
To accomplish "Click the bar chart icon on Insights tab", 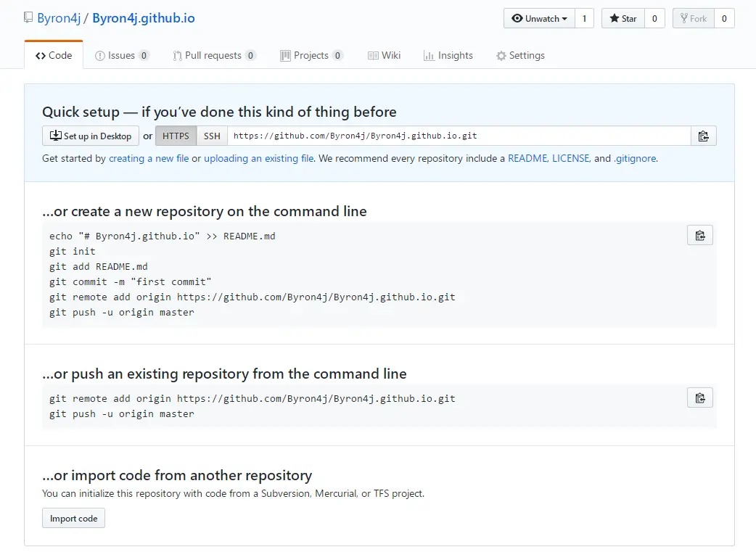I will [429, 56].
